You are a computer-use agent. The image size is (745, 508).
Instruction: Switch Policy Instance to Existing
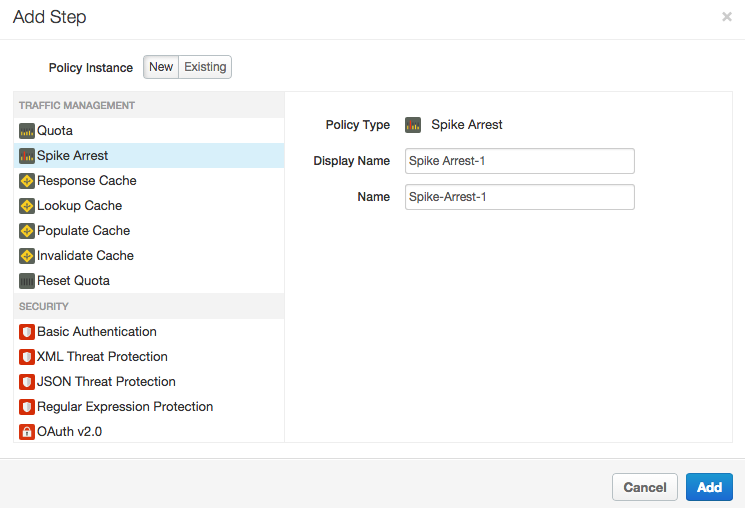tap(205, 67)
